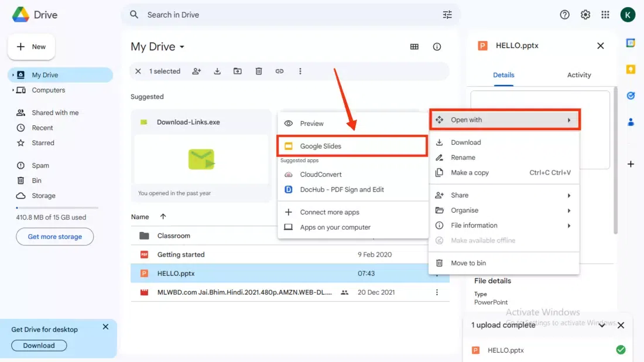The width and height of the screenshot is (644, 362).
Task: Choose Connect more apps
Action: 352,212
